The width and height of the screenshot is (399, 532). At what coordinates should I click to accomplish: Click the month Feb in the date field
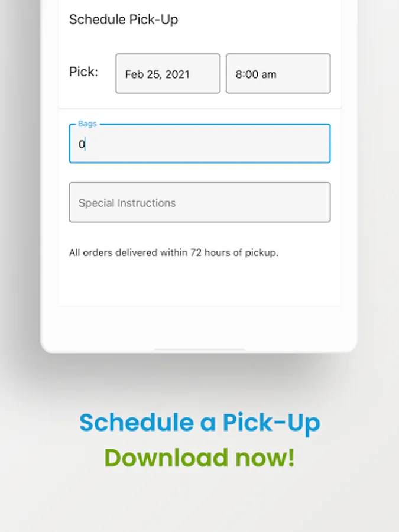[x=130, y=74]
